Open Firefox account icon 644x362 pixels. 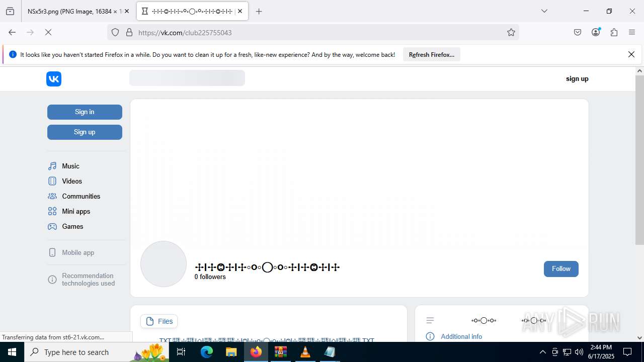click(596, 32)
